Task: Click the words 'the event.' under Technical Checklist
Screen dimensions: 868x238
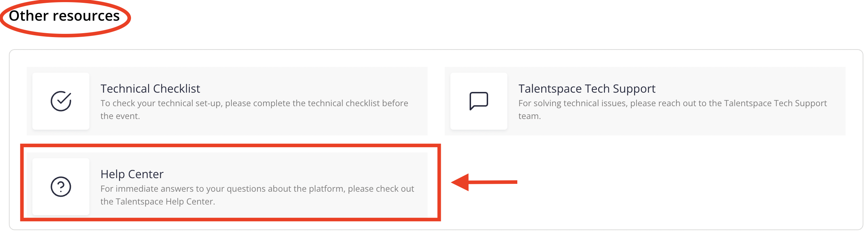Action: coord(120,116)
